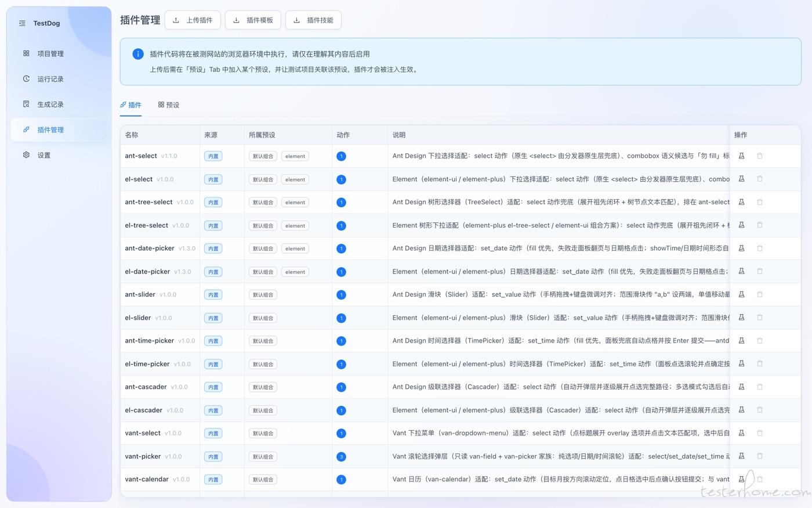Click the info icon in the notice banner

138,54
